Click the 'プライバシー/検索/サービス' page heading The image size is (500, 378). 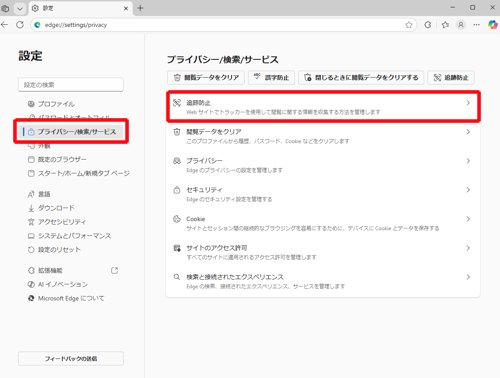[x=222, y=60]
